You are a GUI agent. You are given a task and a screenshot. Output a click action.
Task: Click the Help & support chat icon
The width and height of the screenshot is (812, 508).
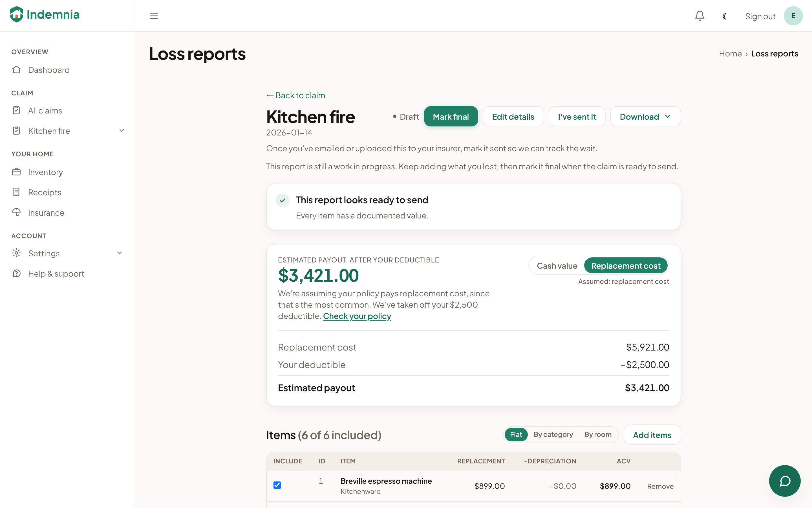click(x=16, y=273)
